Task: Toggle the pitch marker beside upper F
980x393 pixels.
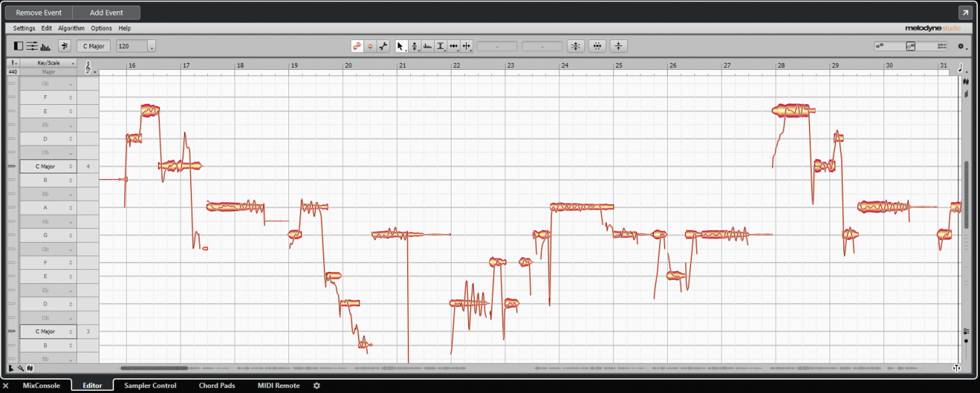Action: [12, 98]
